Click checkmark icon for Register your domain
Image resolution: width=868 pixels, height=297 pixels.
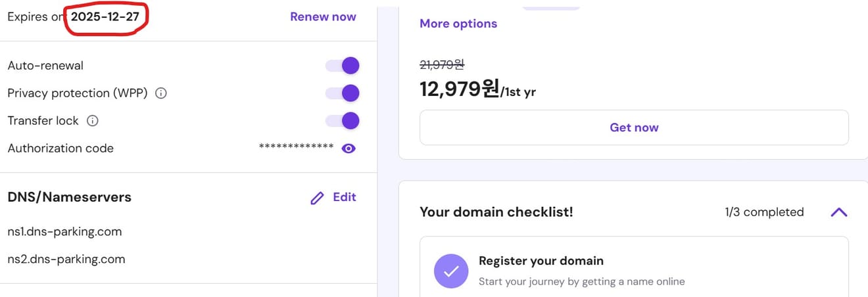tap(451, 271)
